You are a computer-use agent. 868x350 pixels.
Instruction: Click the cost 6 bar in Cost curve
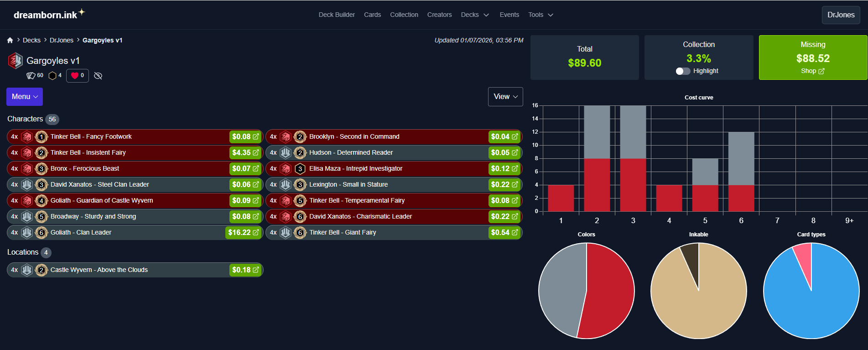[x=741, y=172]
